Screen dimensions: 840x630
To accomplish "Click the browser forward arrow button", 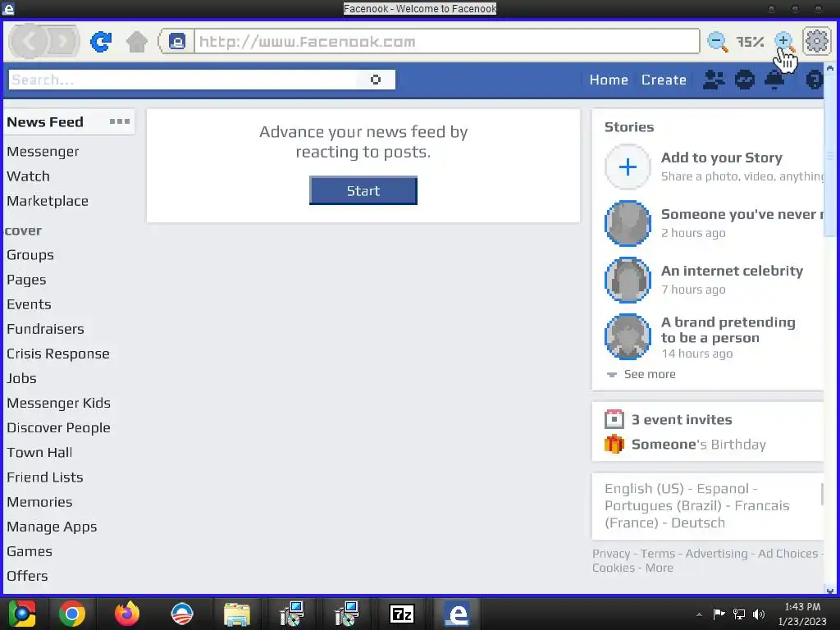I will [x=63, y=41].
